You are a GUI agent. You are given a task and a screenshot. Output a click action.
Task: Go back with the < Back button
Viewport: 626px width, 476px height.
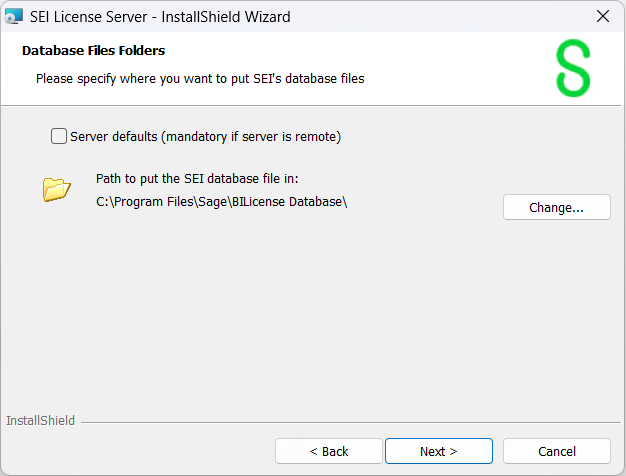click(328, 451)
